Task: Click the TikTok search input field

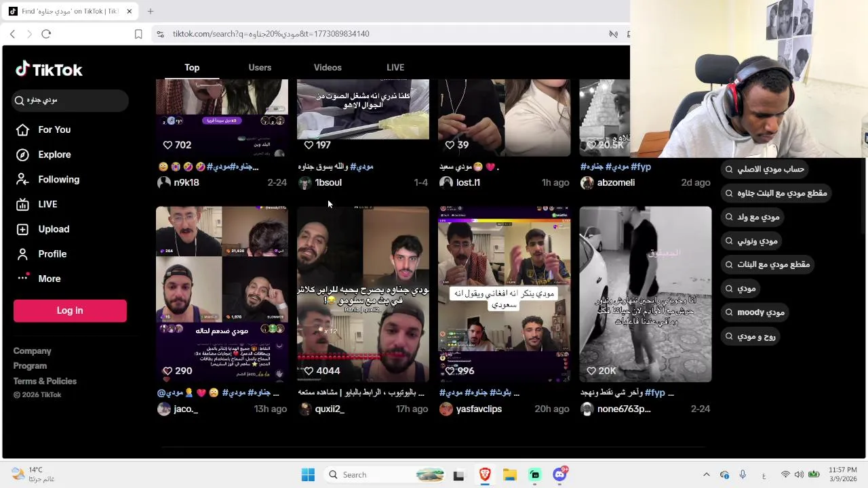Action: 70,100
